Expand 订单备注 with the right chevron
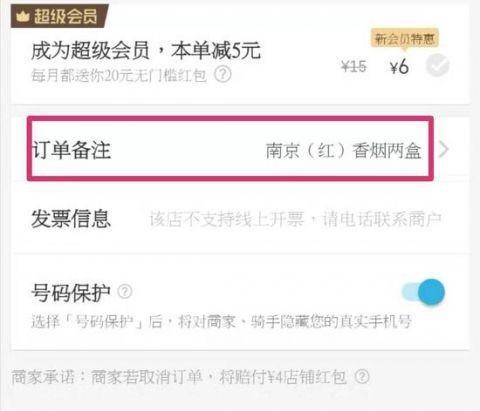This screenshot has width=480, height=411. pos(444,150)
